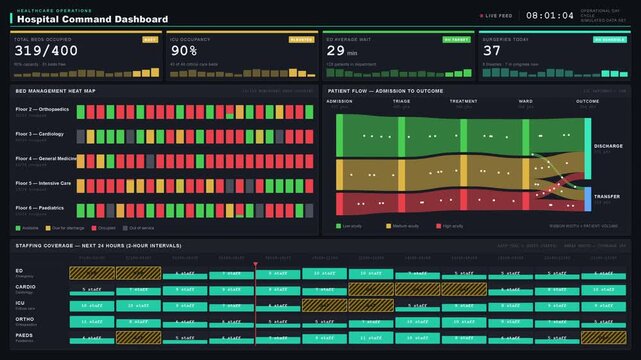Image resolution: width=641 pixels, height=360 pixels.
Task: Click the green Low acuity legend swatch
Action: pos(338,226)
